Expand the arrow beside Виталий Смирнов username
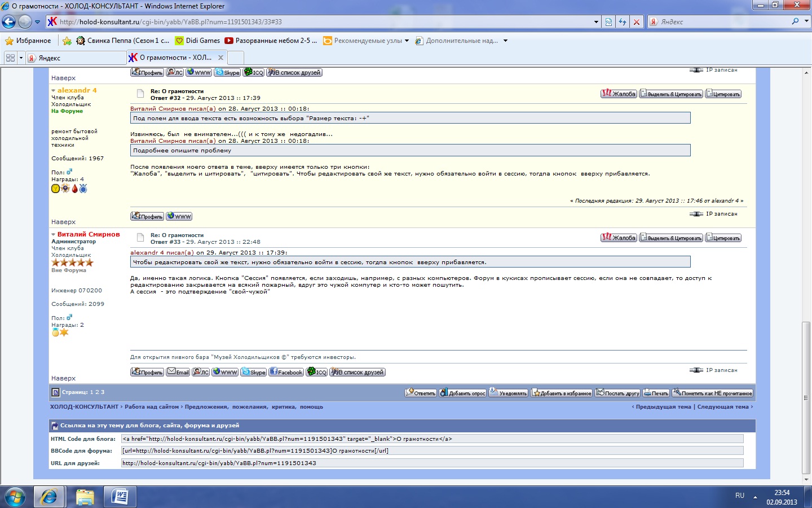This screenshot has height=508, width=812. [54, 235]
